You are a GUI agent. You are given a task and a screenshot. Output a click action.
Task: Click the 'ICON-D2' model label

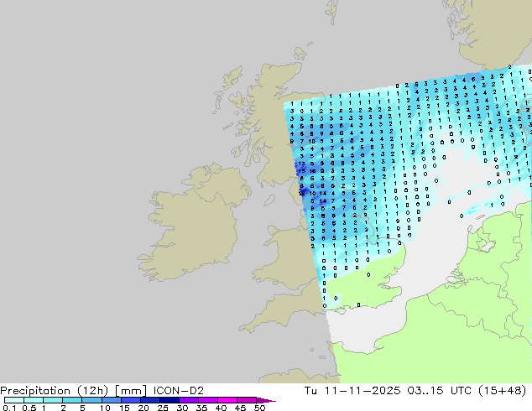[179, 391]
